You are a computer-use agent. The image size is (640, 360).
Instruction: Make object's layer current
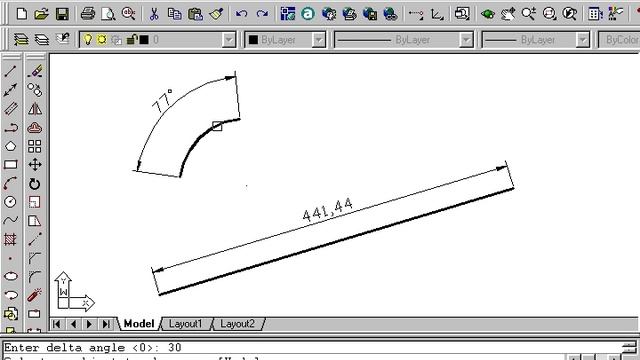21,40
